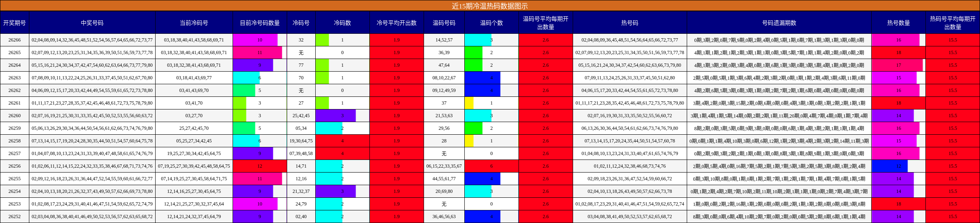Viewport: 980px width, 223px height.
Task: Select hot numbers cell 01,02,11,12,24,32,38,46,68,73,74,76
Action: 630,166
